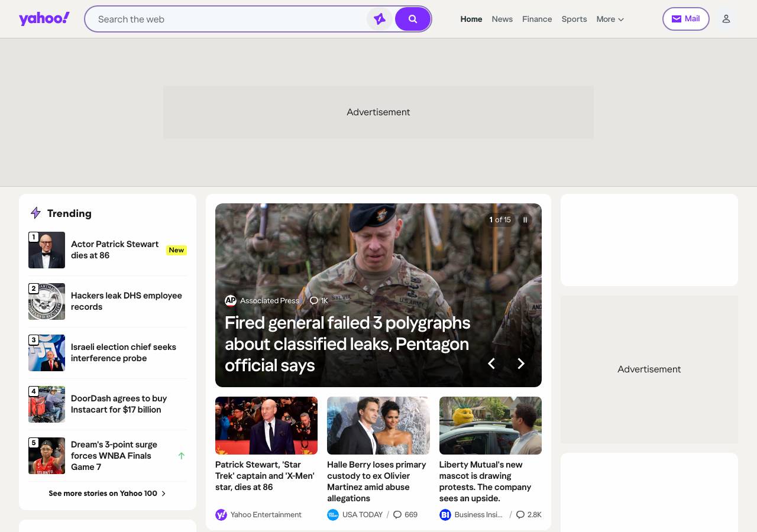The width and height of the screenshot is (757, 532).
Task: Advance to next carousel story
Action: [521, 364]
